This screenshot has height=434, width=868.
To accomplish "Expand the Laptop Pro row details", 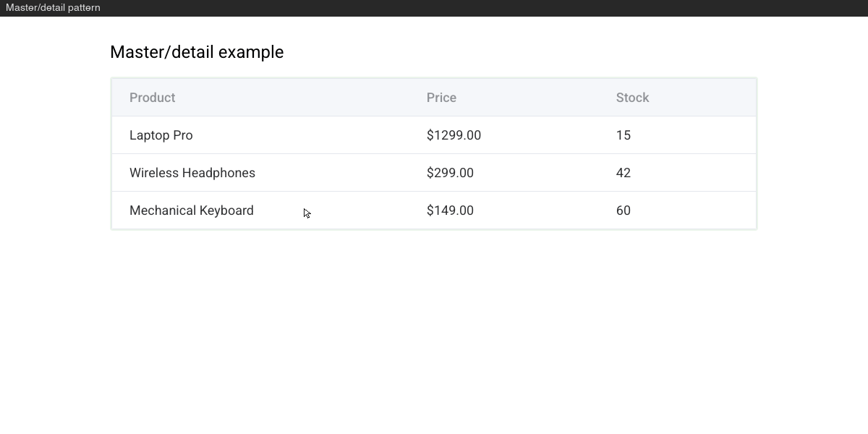I will pos(434,135).
